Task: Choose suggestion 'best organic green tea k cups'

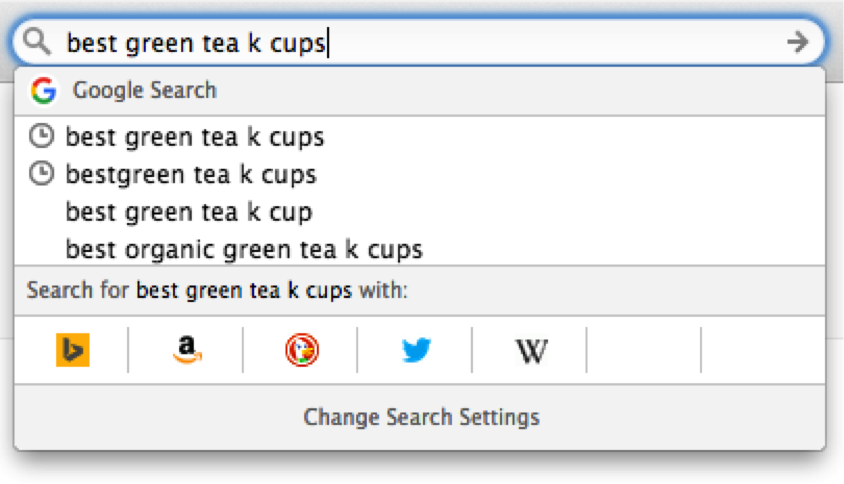Action: click(244, 249)
